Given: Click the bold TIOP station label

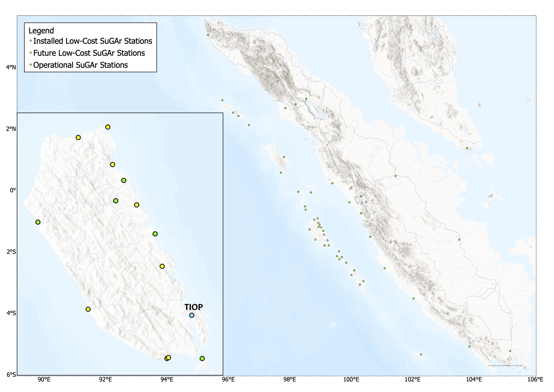Looking at the screenshot, I should coord(193,307).
